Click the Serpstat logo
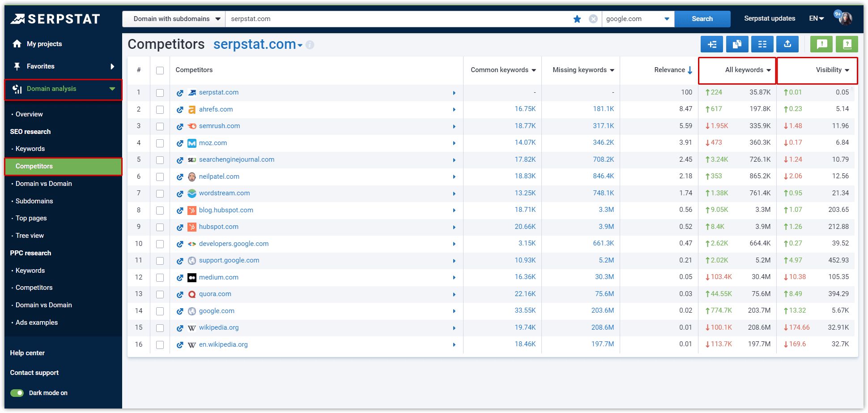Viewport: 868px width, 413px height. 55,19
